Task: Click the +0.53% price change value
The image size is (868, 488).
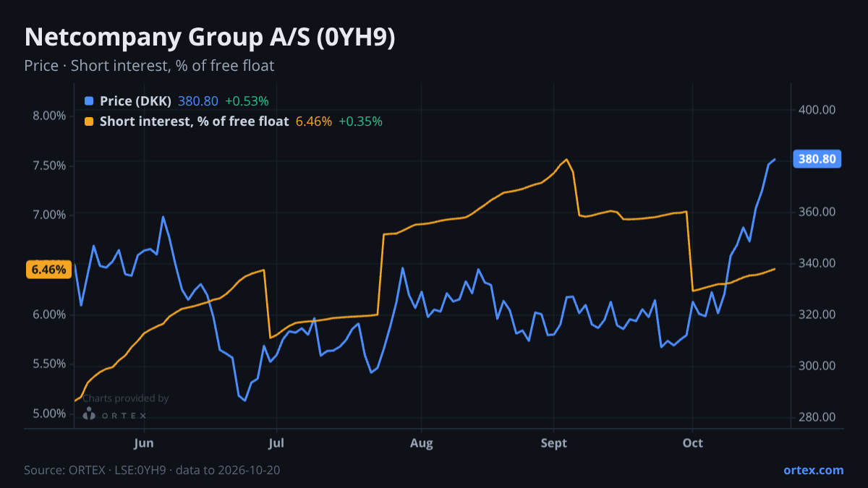Action: click(x=247, y=101)
